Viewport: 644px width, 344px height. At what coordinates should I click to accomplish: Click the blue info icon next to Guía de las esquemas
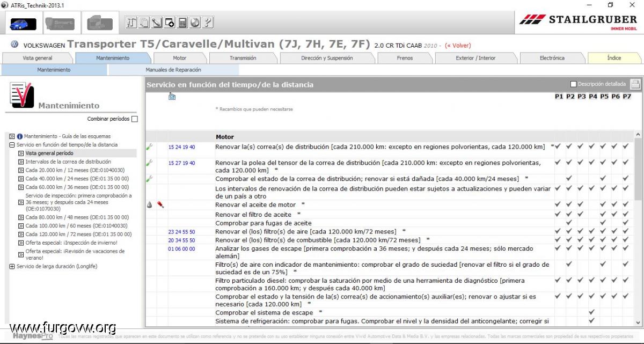click(20, 136)
